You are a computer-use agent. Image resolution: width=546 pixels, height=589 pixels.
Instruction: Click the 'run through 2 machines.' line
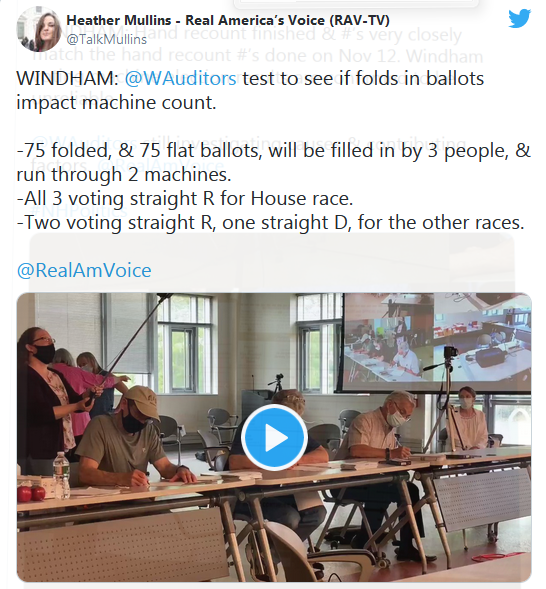tap(124, 174)
